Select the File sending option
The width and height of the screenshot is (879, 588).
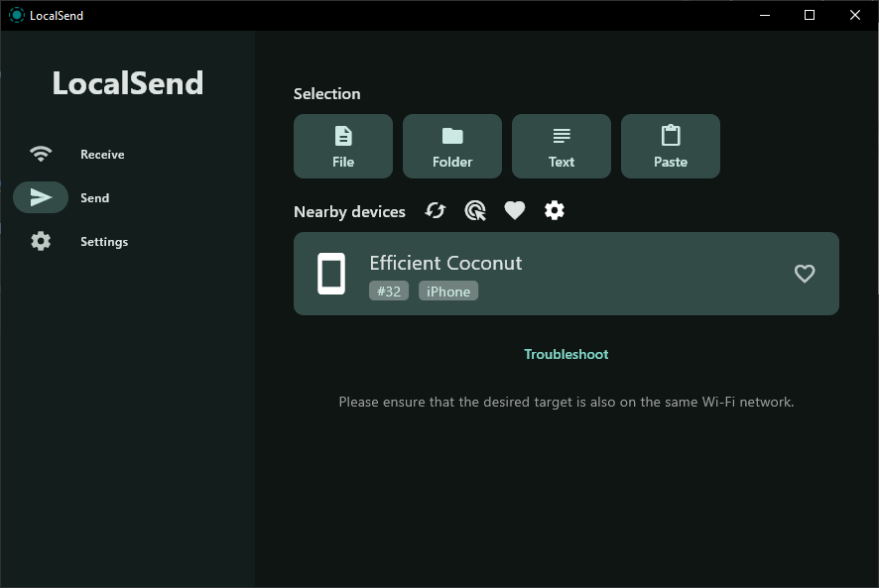tap(342, 146)
